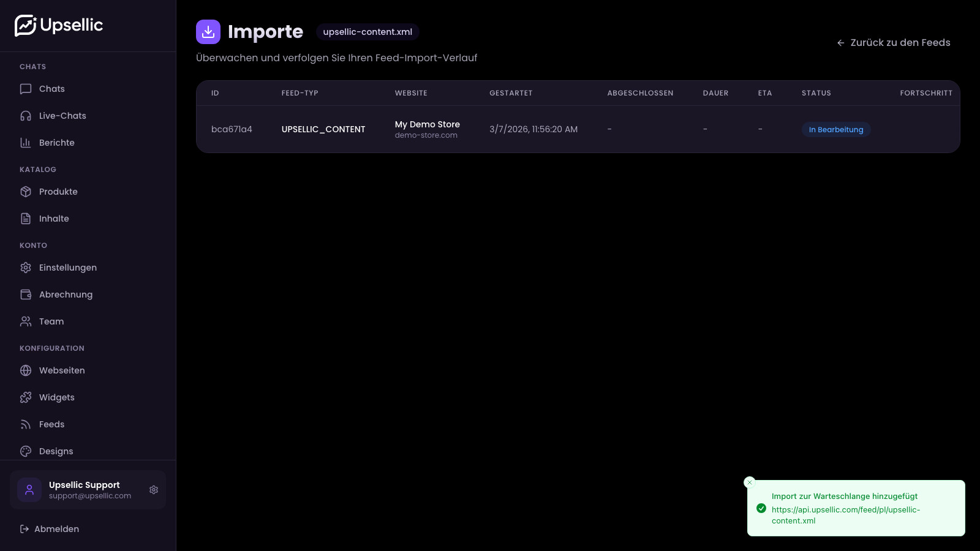Open the upsellic-content.xml feed URL link
Image resolution: width=980 pixels, height=551 pixels.
tap(846, 515)
